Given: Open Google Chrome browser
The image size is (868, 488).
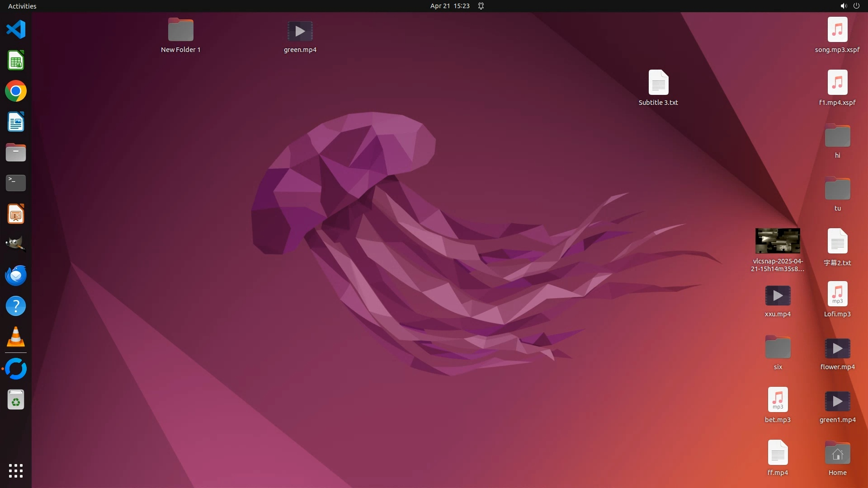Looking at the screenshot, I should (16, 91).
